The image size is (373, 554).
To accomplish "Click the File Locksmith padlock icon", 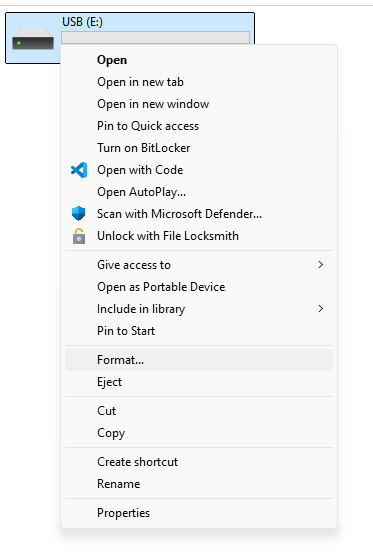I will (79, 236).
